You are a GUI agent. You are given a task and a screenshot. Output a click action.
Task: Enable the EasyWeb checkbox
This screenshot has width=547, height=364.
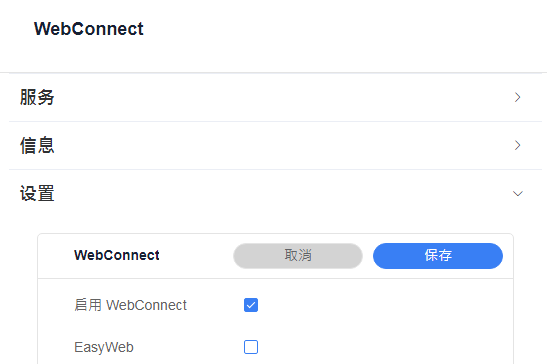click(x=251, y=347)
